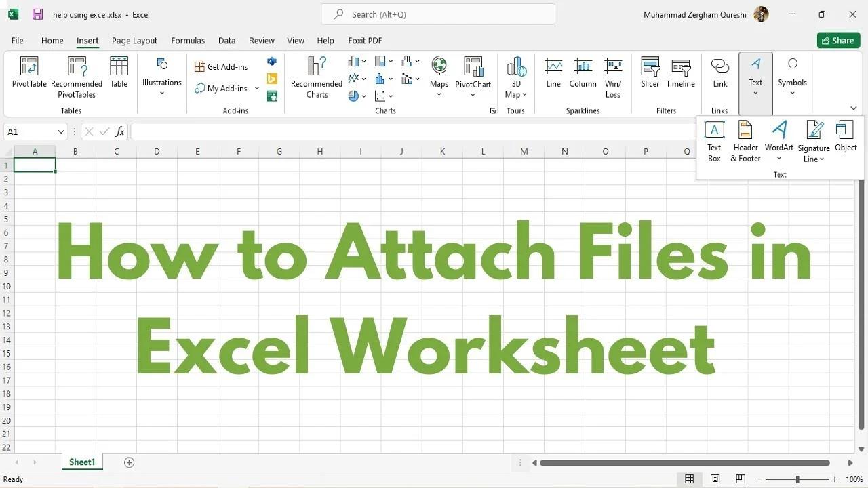The width and height of the screenshot is (868, 488).
Task: Insert a Win/Loss sparkline
Action: tap(613, 76)
